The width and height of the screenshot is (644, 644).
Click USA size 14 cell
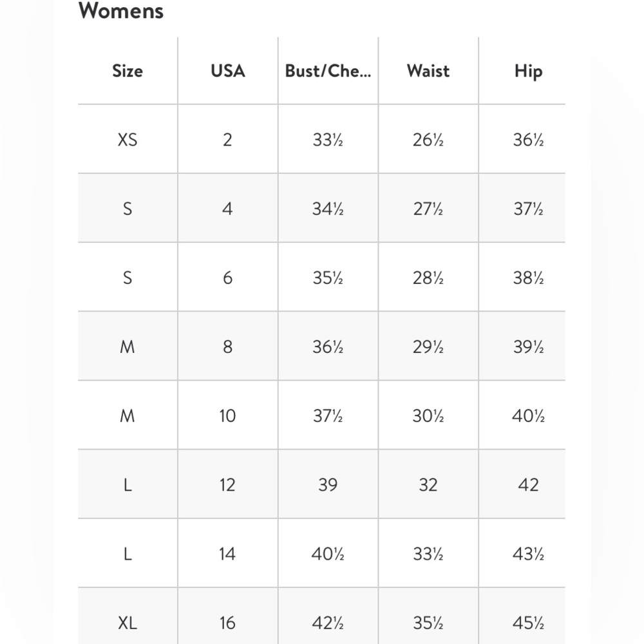point(227,554)
